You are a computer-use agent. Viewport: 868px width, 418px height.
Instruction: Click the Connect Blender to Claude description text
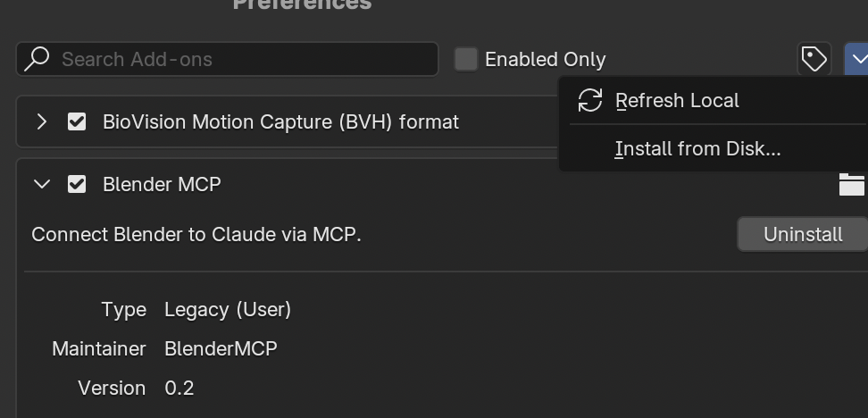(x=196, y=235)
